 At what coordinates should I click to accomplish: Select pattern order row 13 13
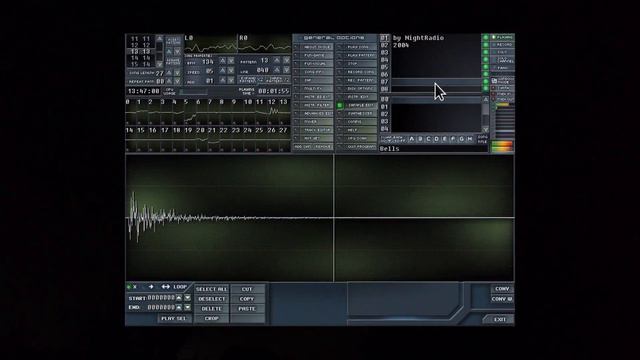click(x=140, y=51)
